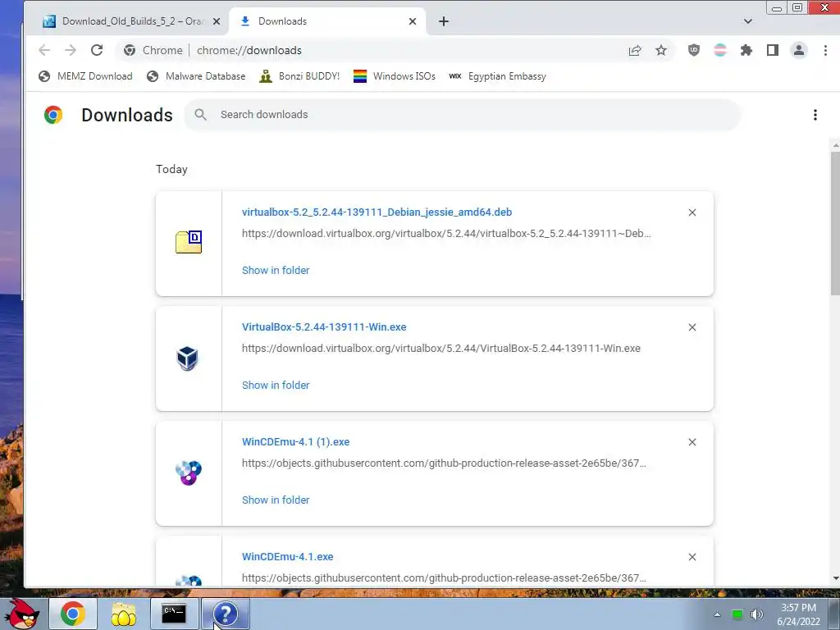
Task: Open the folder icon in taskbar
Action: point(123,614)
